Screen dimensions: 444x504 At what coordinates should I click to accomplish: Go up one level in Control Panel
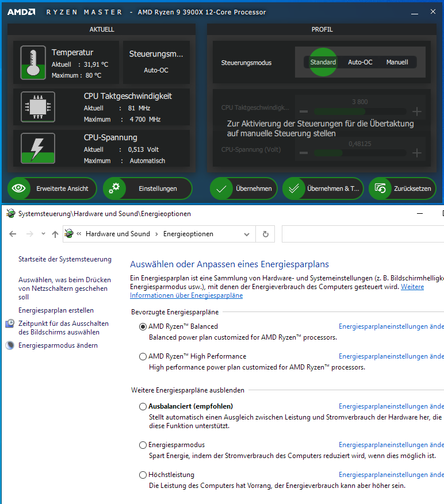55,234
